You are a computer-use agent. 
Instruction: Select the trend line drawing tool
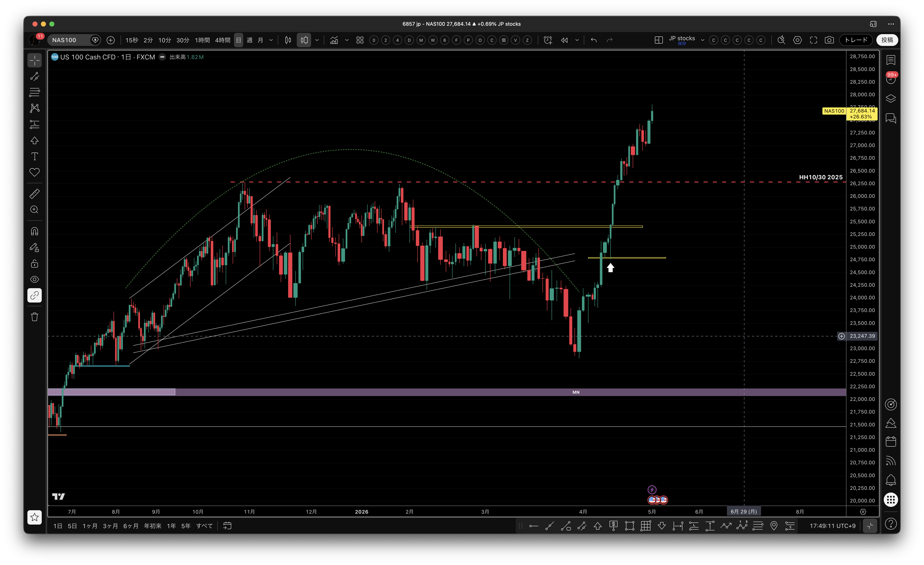tap(35, 76)
